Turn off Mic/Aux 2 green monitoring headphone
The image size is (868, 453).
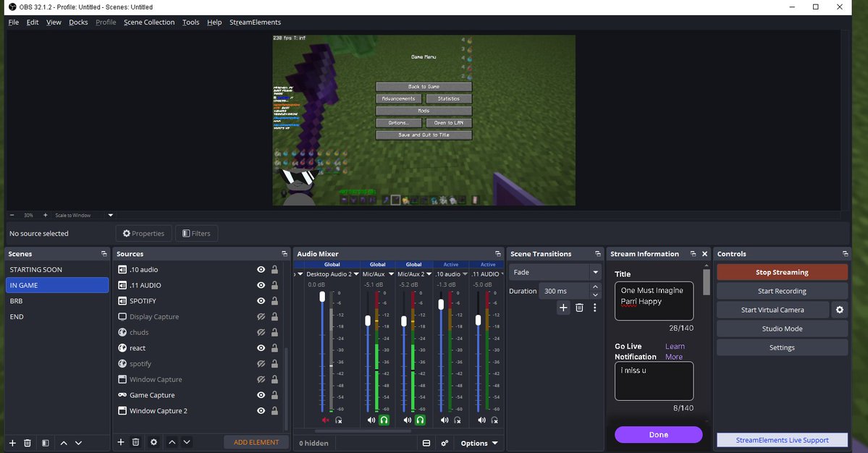click(420, 420)
